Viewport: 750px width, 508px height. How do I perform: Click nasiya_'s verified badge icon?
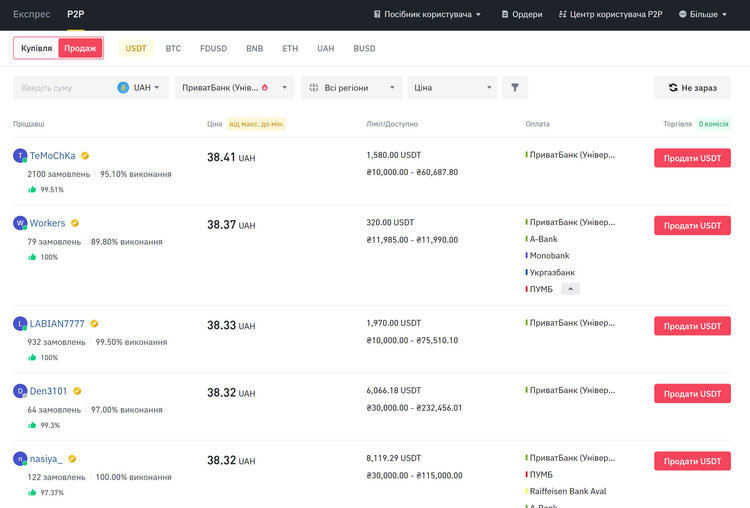coord(72,459)
